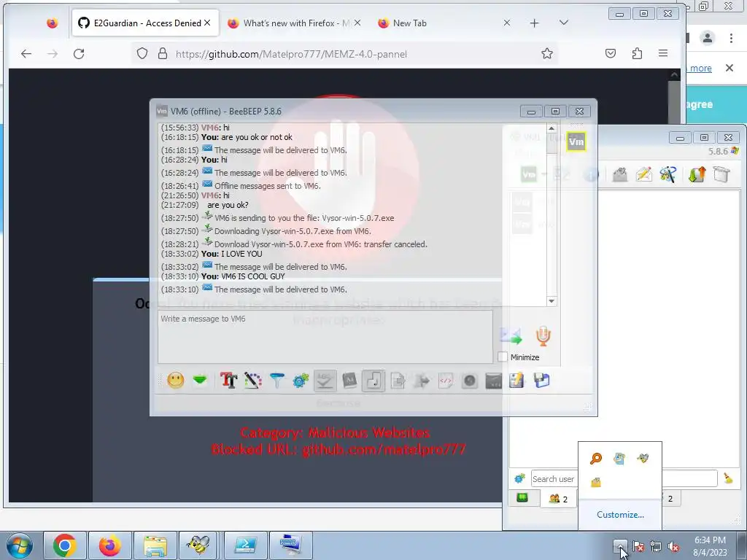
Task: Click the trash bin icon in BeeBEEP toolbar
Action: 721,174
